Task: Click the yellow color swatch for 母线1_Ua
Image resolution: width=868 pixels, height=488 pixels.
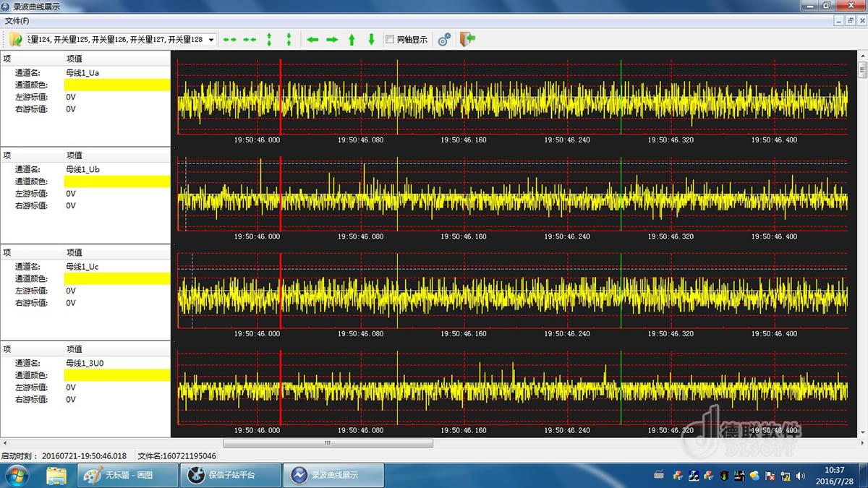Action: (117, 85)
